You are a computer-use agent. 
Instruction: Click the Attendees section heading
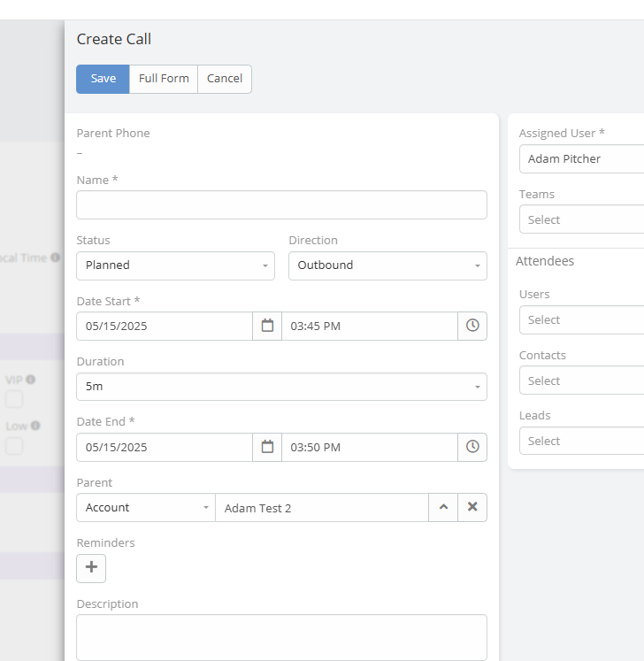point(545,261)
